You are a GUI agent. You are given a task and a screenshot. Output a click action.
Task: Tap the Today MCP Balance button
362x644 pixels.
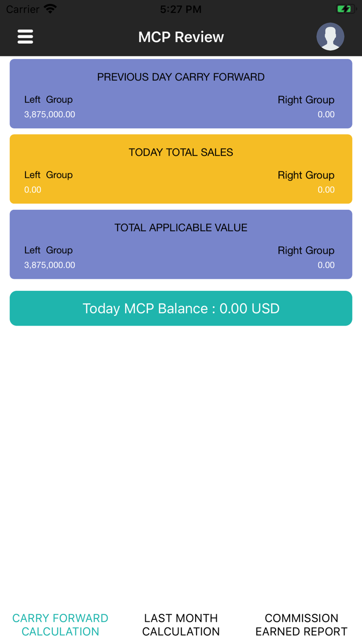click(181, 308)
